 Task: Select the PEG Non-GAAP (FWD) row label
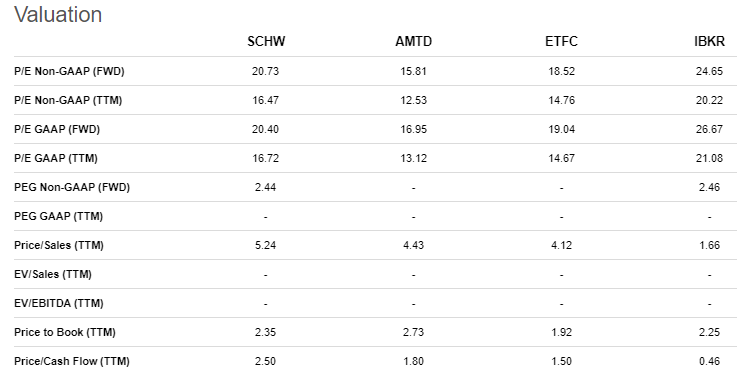(x=72, y=187)
